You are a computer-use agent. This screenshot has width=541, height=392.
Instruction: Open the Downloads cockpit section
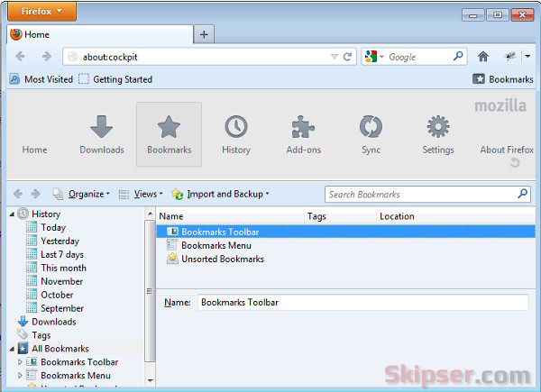tap(102, 135)
